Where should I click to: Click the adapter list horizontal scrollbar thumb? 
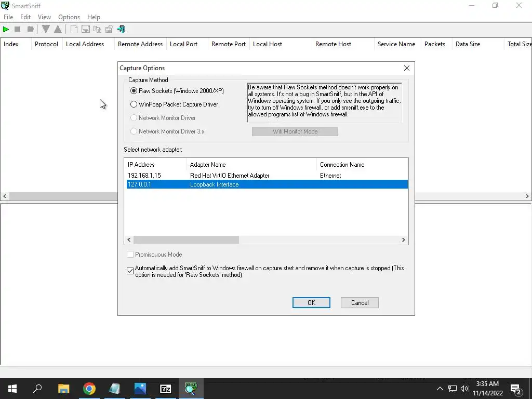coord(187,240)
